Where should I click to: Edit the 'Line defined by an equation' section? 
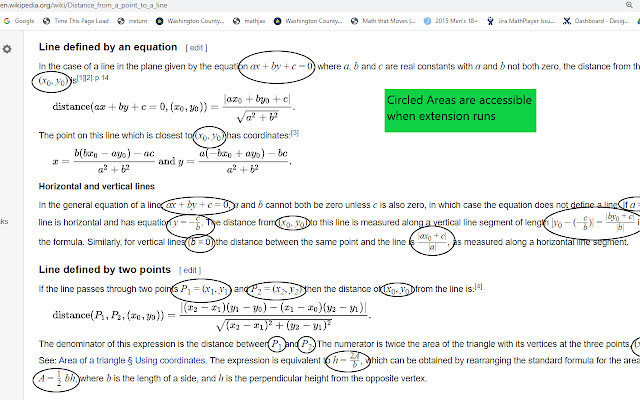(196, 48)
